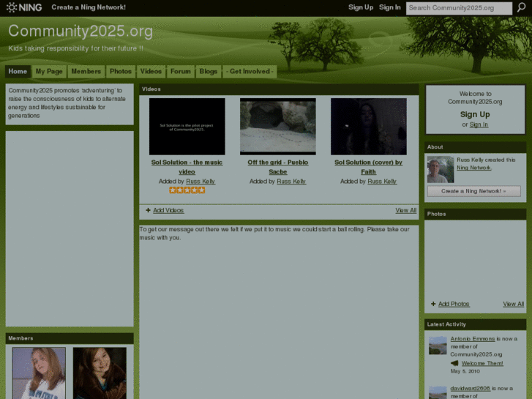Click the Members panel heading
532x399 pixels.
20,338
